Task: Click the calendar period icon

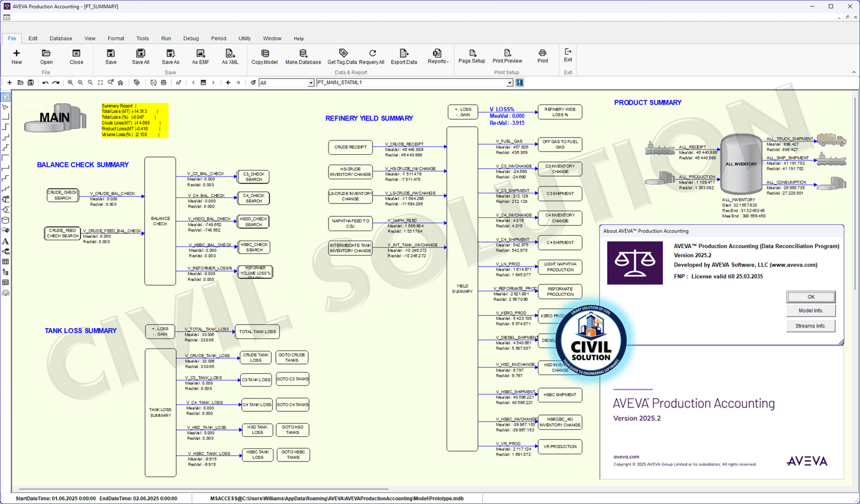Action: tap(204, 83)
